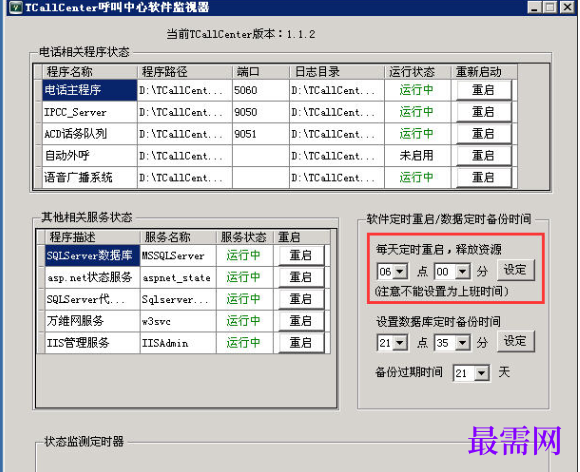Click the port cell 9051
580x472 pixels.
260,134
